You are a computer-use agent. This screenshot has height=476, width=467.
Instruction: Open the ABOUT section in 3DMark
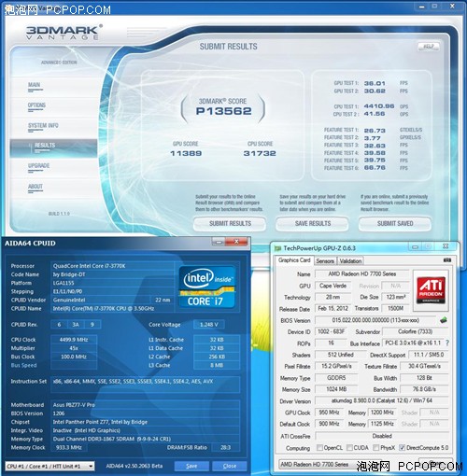pyautogui.click(x=35, y=187)
